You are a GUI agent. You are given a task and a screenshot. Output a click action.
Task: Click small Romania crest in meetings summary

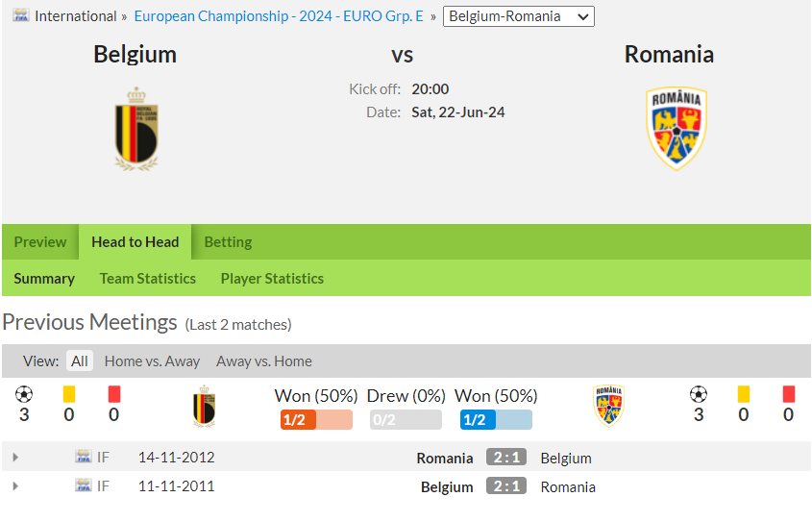(608, 406)
